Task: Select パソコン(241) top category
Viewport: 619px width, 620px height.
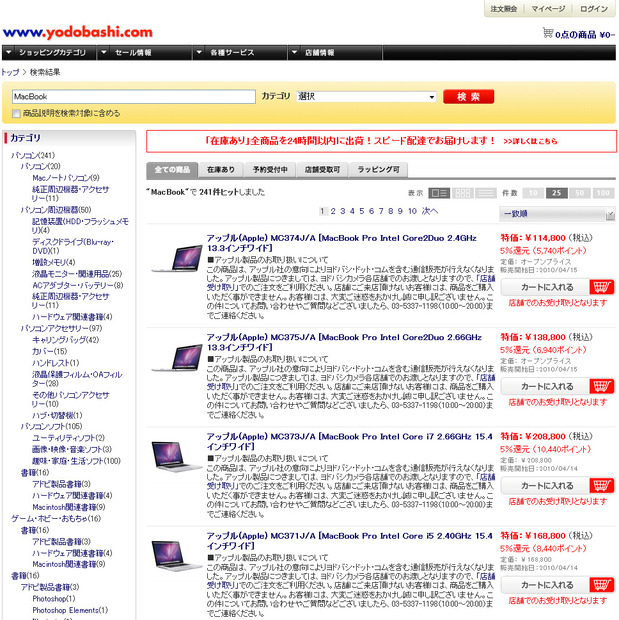Action: [x=33, y=155]
